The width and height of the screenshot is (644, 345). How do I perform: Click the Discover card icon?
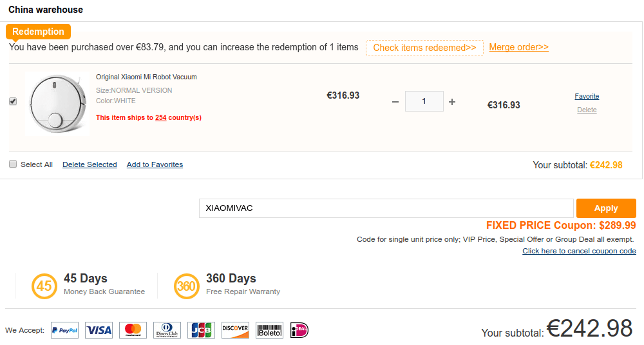[235, 330]
